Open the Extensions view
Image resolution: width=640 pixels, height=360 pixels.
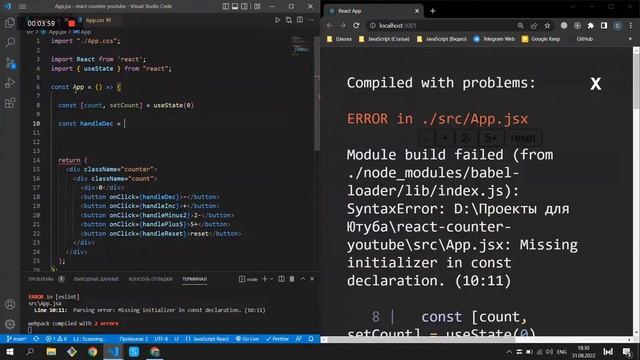click(x=10, y=103)
